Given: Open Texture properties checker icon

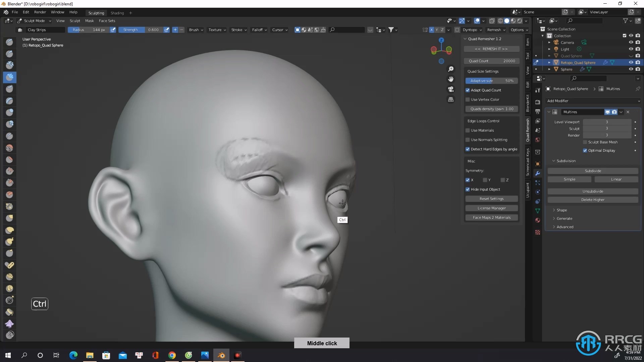Looking at the screenshot, I should (538, 232).
